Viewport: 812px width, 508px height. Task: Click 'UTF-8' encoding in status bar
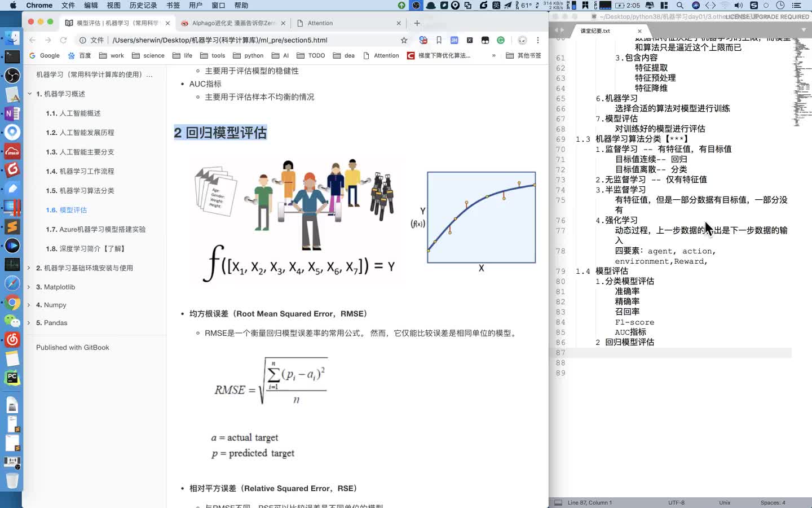click(676, 502)
